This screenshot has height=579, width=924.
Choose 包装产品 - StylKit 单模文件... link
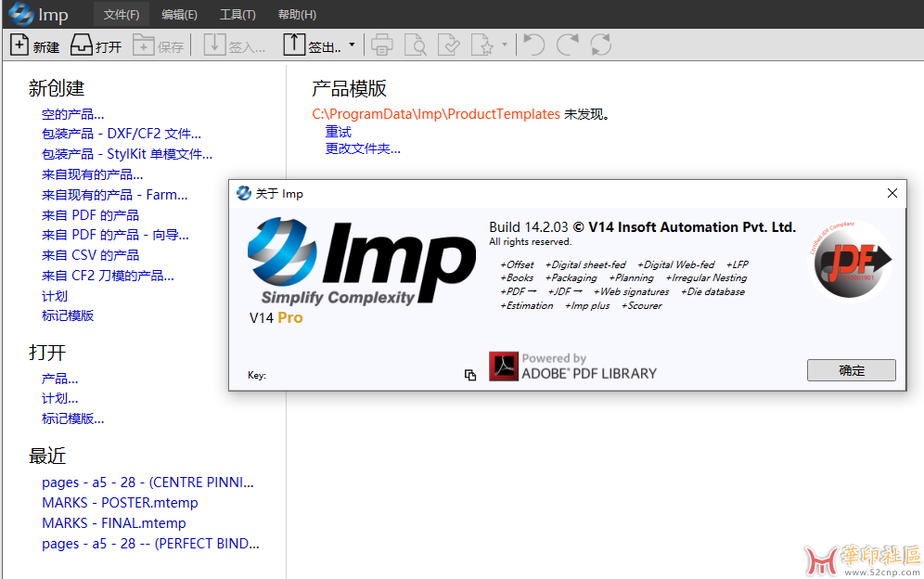[127, 154]
